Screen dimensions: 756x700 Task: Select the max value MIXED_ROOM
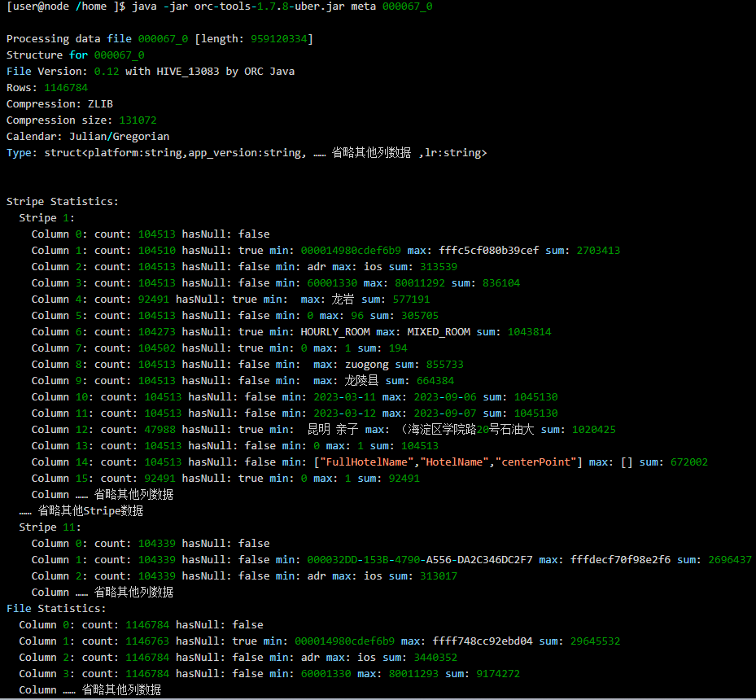pyautogui.click(x=439, y=332)
